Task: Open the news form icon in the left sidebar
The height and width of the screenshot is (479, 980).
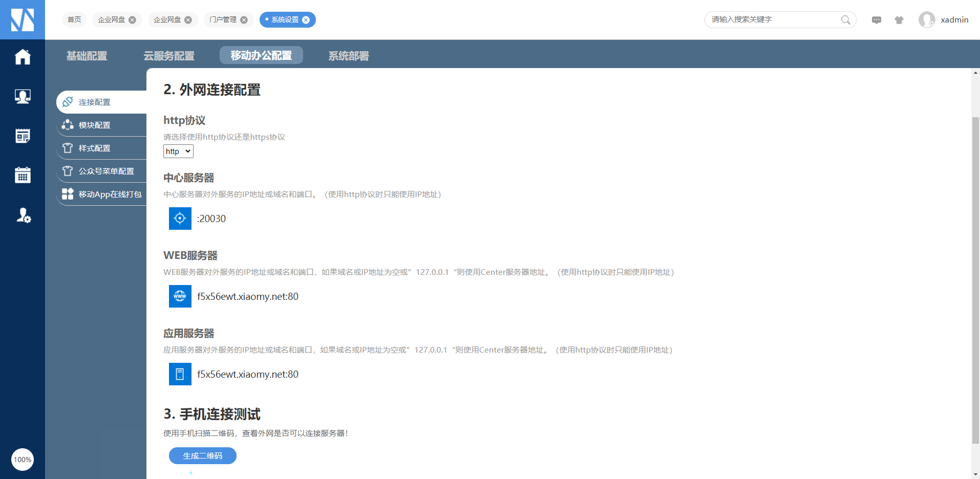Action: click(x=23, y=136)
